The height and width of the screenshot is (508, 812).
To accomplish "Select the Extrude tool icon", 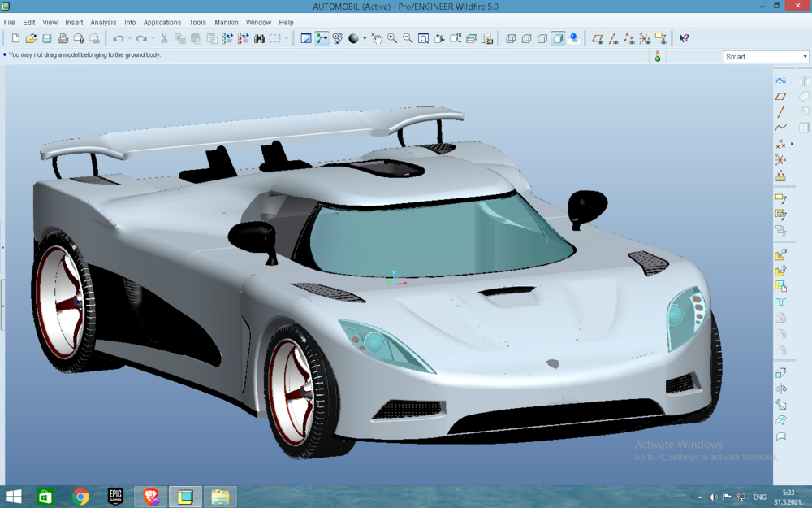I will click(780, 373).
